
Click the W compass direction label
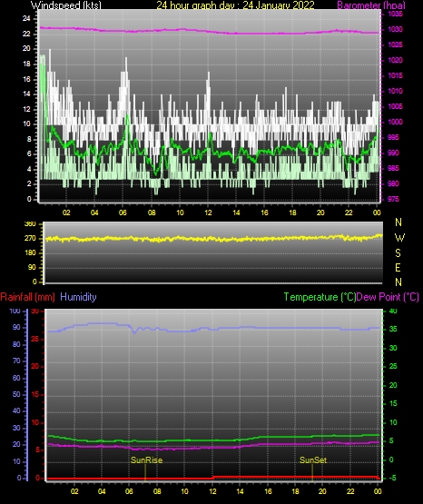pos(399,238)
